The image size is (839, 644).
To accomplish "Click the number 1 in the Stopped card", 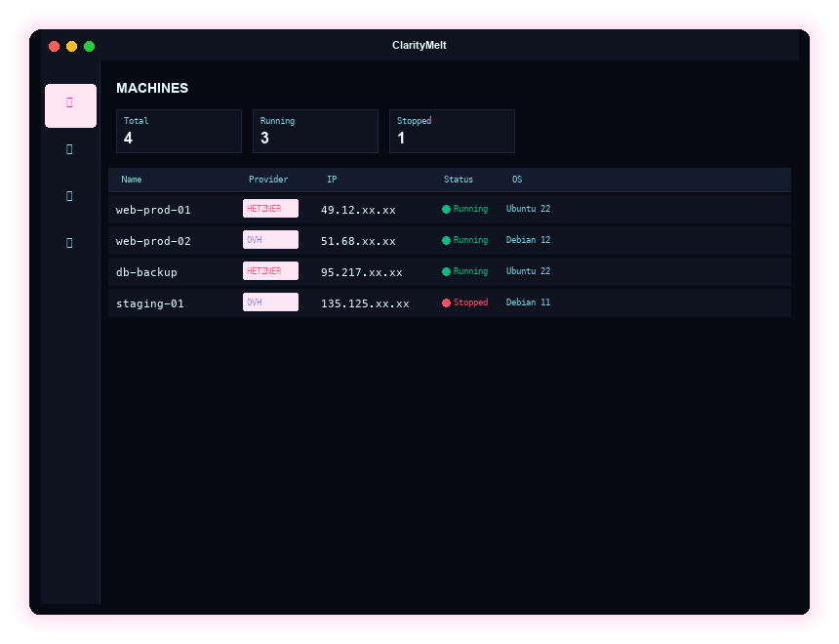I will pos(401,139).
